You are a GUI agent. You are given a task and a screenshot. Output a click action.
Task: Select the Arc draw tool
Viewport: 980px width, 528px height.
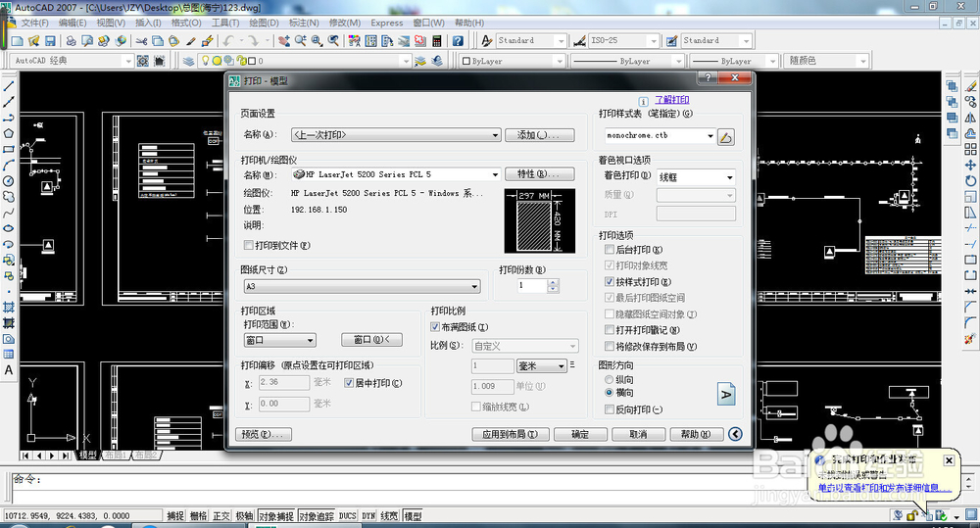click(x=9, y=165)
